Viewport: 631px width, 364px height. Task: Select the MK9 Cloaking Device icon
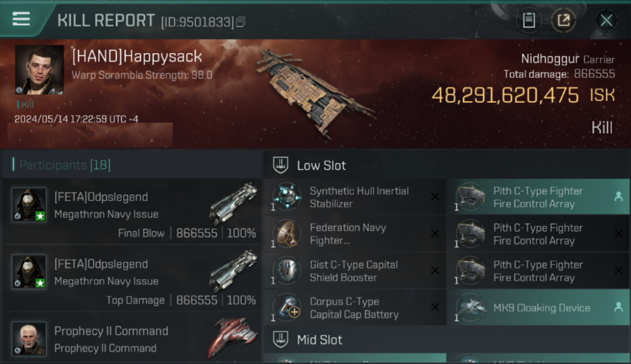tap(470, 307)
